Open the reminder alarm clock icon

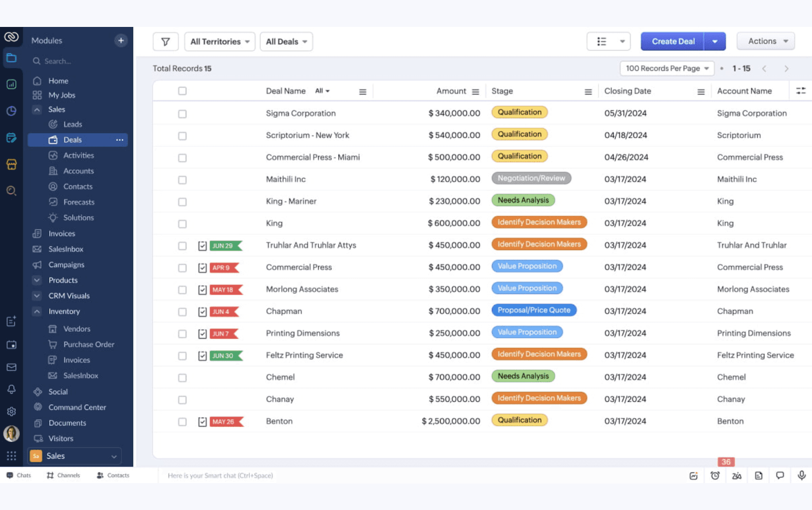(x=715, y=475)
